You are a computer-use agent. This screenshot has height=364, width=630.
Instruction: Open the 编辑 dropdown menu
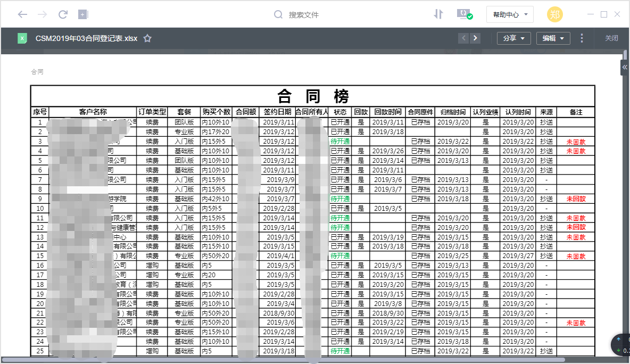[553, 38]
